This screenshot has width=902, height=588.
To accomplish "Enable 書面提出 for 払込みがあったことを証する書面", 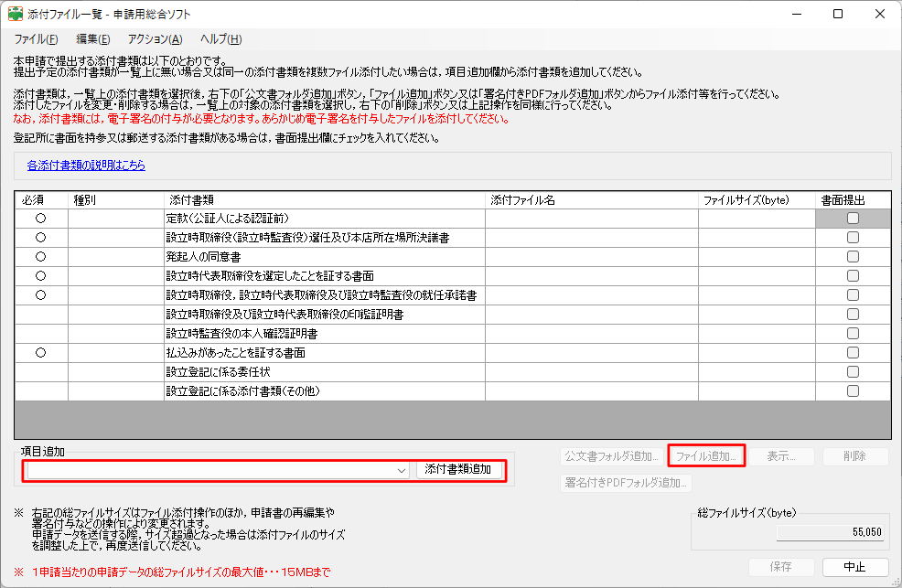I will [853, 353].
